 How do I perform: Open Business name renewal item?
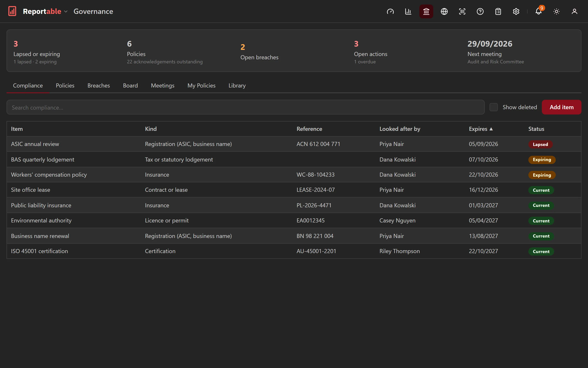click(x=294, y=236)
